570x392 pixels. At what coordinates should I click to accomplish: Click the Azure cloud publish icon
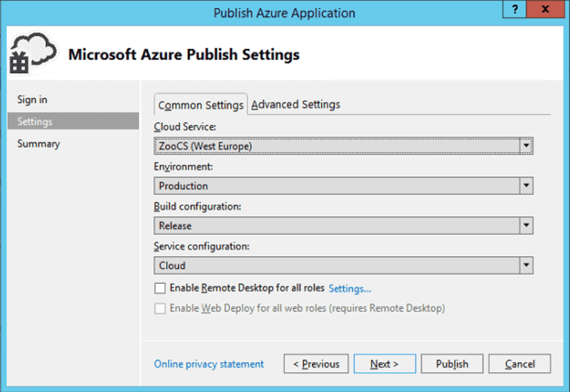pos(33,53)
